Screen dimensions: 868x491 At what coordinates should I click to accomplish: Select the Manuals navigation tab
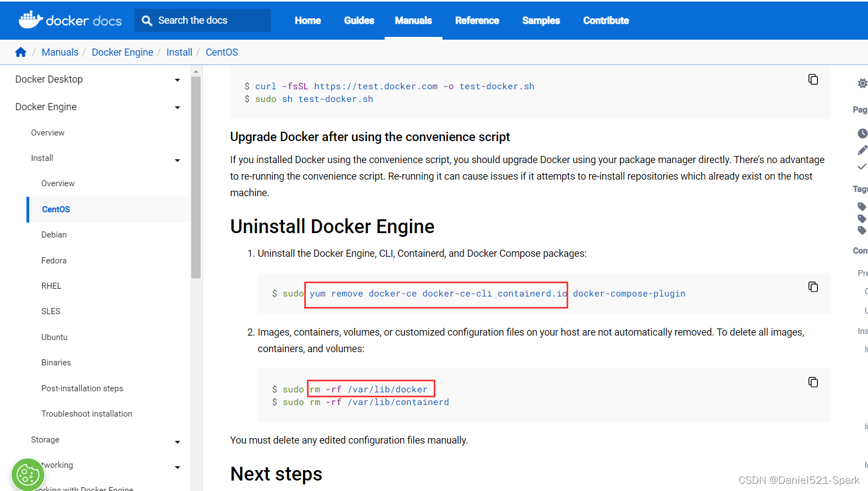[x=413, y=20]
